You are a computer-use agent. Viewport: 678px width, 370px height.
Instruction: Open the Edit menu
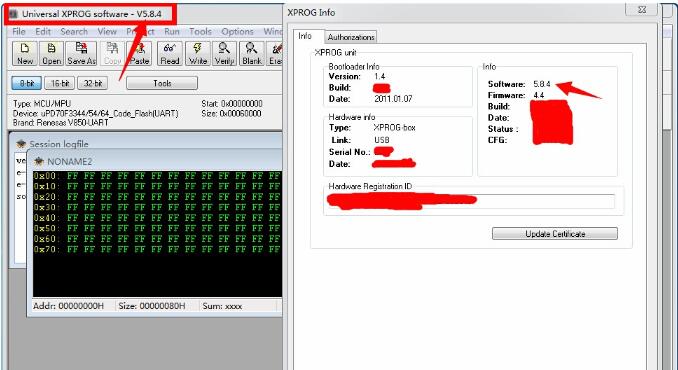[43, 32]
